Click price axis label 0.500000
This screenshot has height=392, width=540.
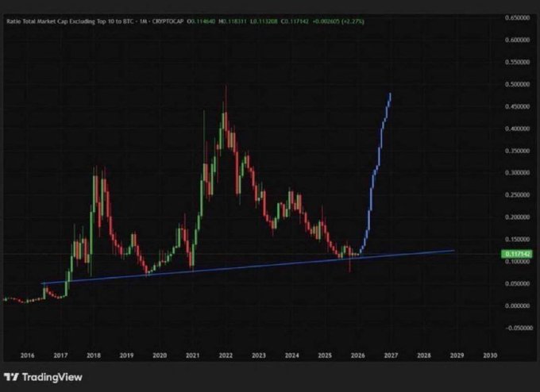pos(517,84)
